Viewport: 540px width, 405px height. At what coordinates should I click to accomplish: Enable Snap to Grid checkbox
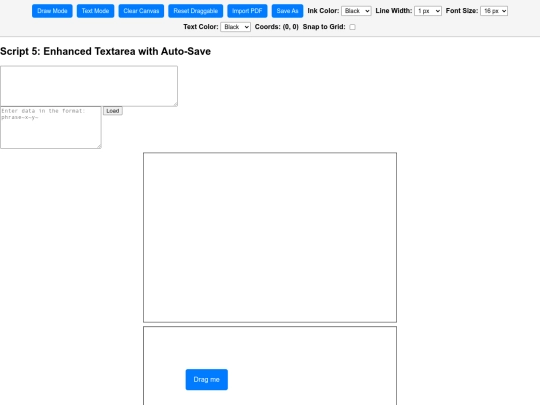[x=352, y=27]
